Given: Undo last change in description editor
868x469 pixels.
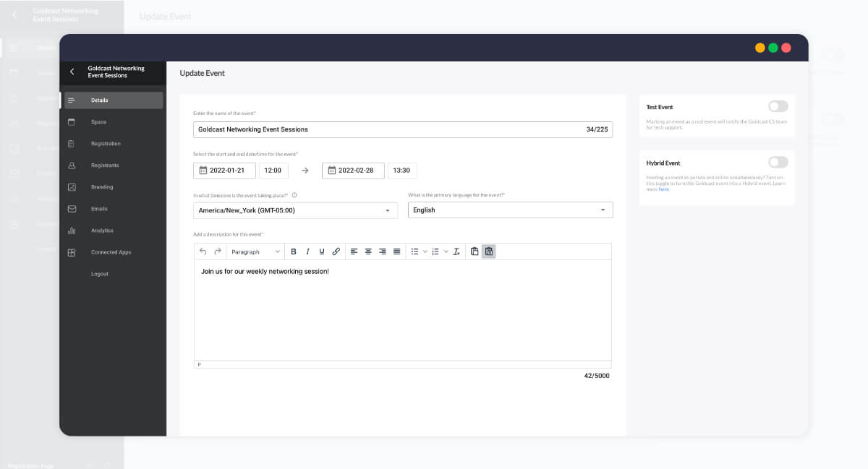Looking at the screenshot, I should (x=201, y=251).
